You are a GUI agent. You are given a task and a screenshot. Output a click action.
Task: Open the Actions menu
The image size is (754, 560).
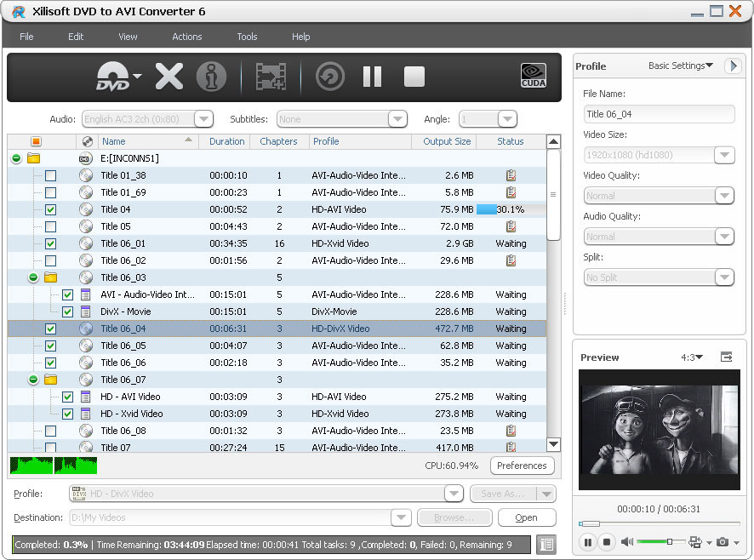pyautogui.click(x=186, y=37)
